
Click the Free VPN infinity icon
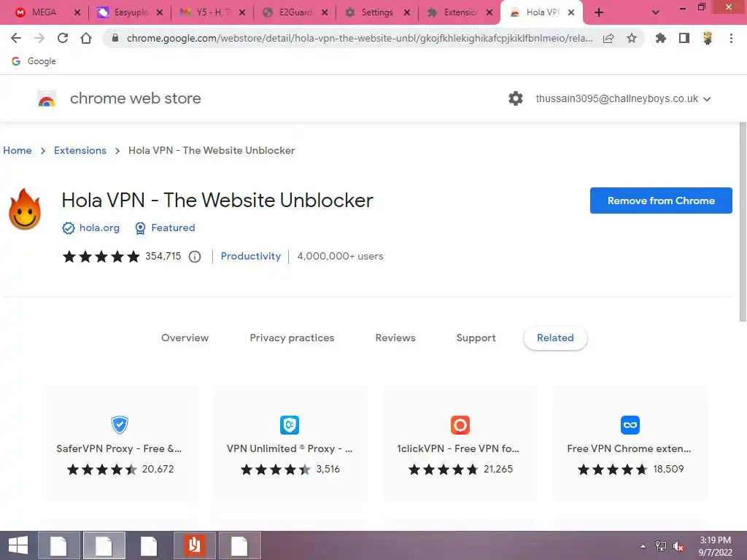coord(630,425)
